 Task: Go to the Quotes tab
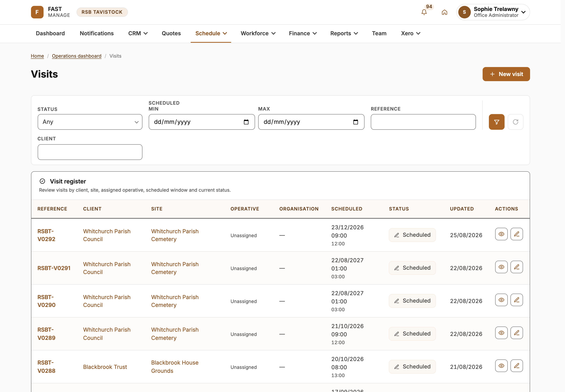(x=171, y=33)
